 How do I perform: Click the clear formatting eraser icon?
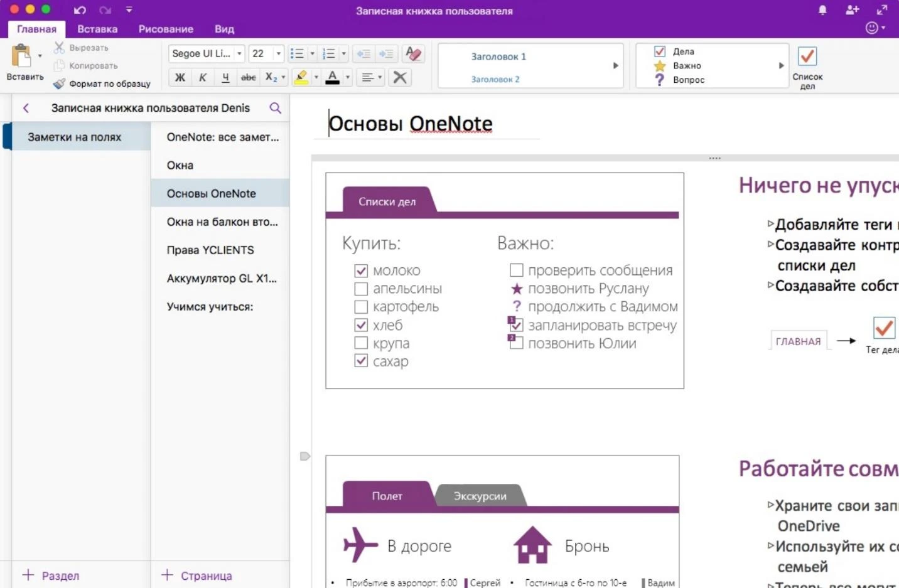tap(413, 54)
